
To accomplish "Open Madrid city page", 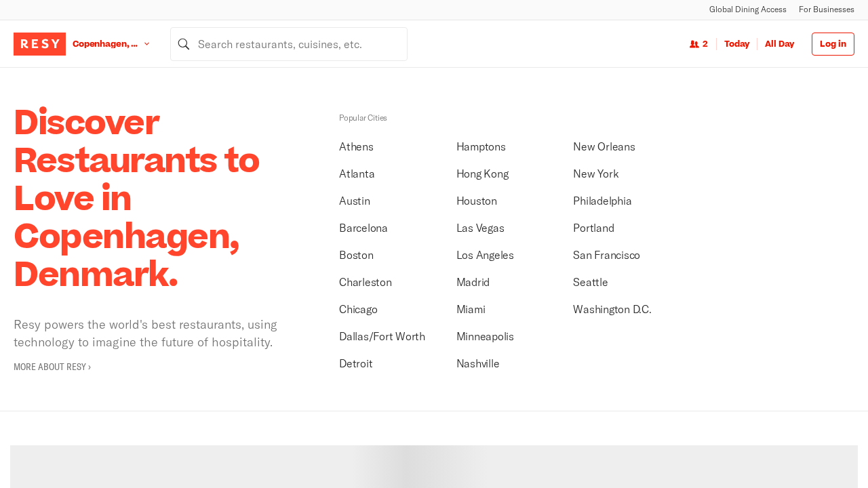I will (x=473, y=282).
